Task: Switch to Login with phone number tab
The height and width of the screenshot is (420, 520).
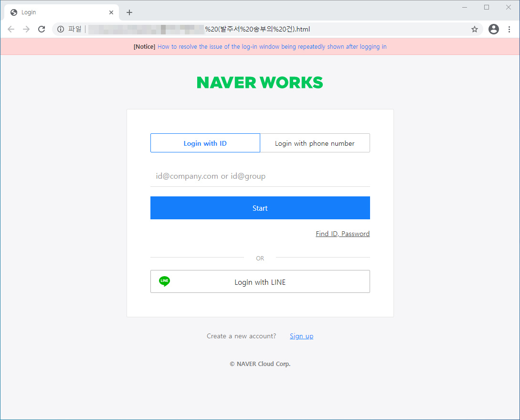Action: click(x=315, y=143)
